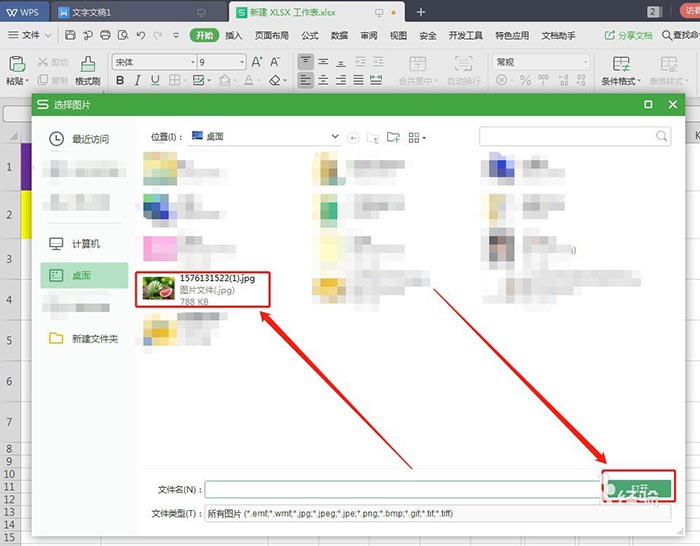700x546 pixels.
Task: Toggle Italic formatting in ribbon
Action: (x=138, y=80)
